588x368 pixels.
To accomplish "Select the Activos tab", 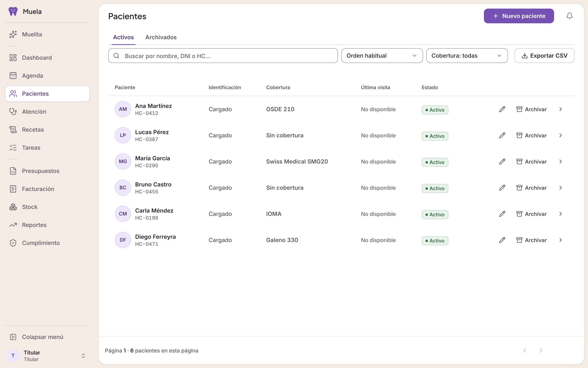I will pos(124,37).
